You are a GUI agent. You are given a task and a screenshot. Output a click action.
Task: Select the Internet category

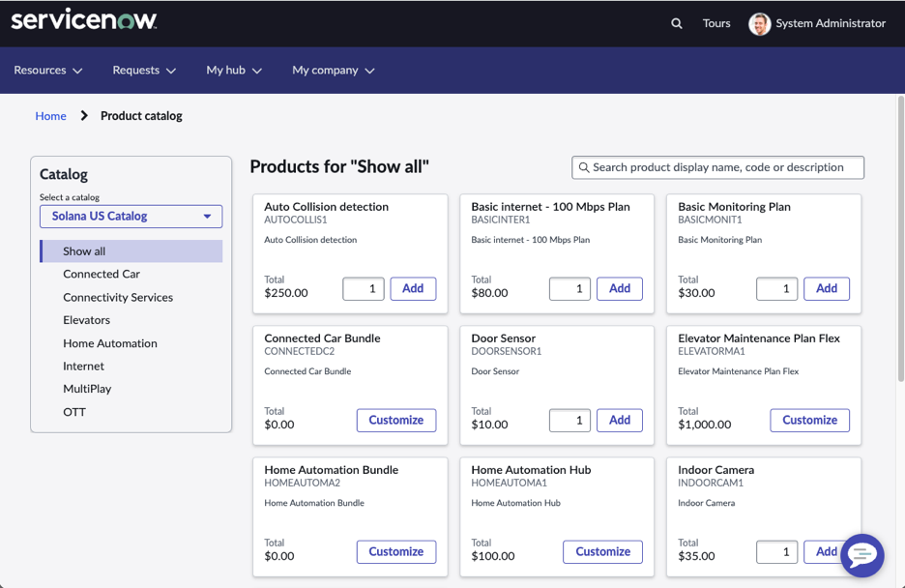pyautogui.click(x=84, y=366)
